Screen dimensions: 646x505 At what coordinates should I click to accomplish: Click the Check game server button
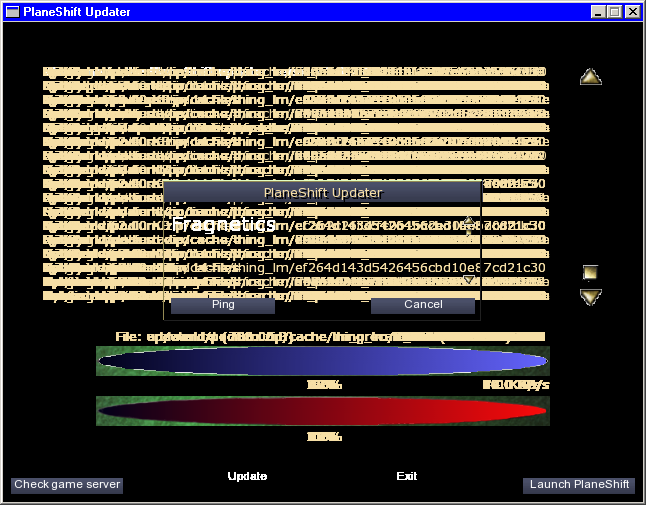(67, 485)
